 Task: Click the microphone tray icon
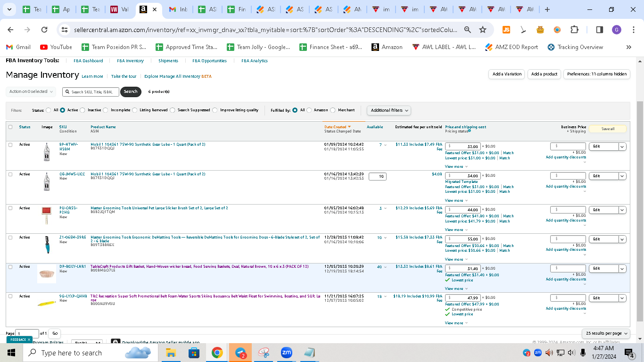tap(583, 353)
